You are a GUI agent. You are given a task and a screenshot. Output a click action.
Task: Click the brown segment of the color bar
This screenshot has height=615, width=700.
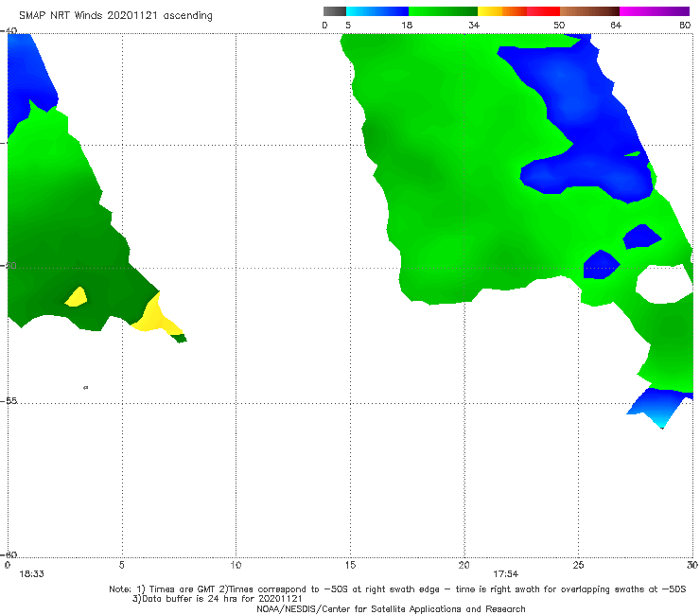589,11
